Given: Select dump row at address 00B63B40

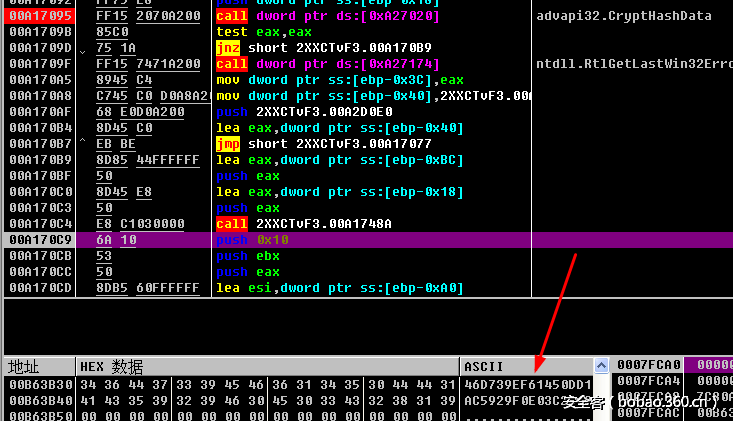Looking at the screenshot, I should [40, 400].
